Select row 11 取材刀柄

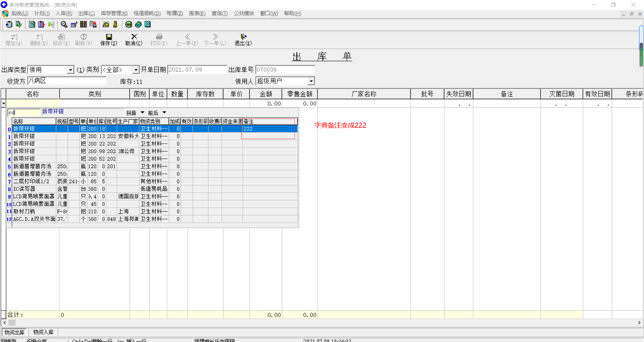click(155, 212)
